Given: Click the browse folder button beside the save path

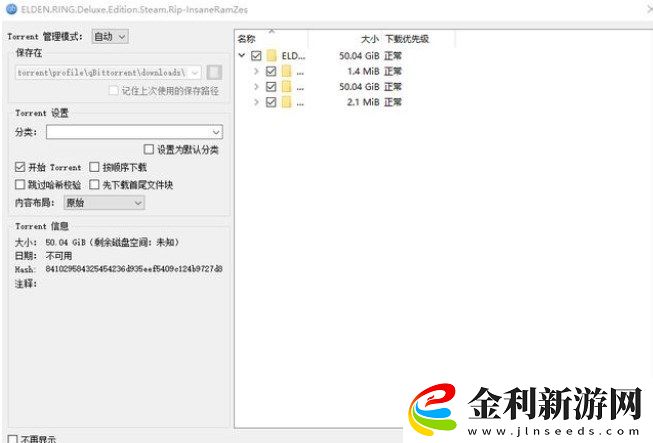Looking at the screenshot, I should pyautogui.click(x=214, y=72).
